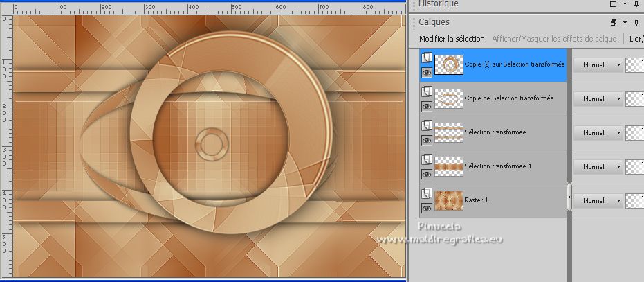Pin the Historique panel
Screen dimensions: 644x282
pos(637,3)
